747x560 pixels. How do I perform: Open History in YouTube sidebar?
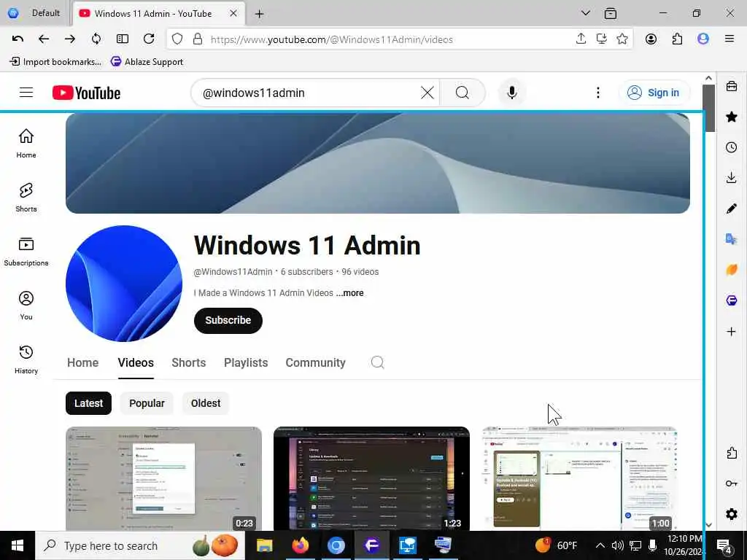click(x=26, y=359)
